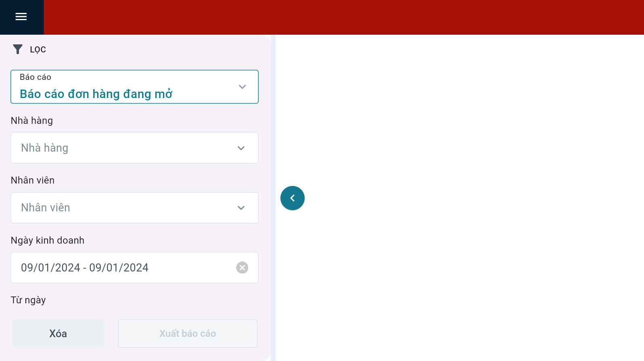This screenshot has width=644, height=361.
Task: Click the Xuất báo cáo button
Action: pos(188,334)
